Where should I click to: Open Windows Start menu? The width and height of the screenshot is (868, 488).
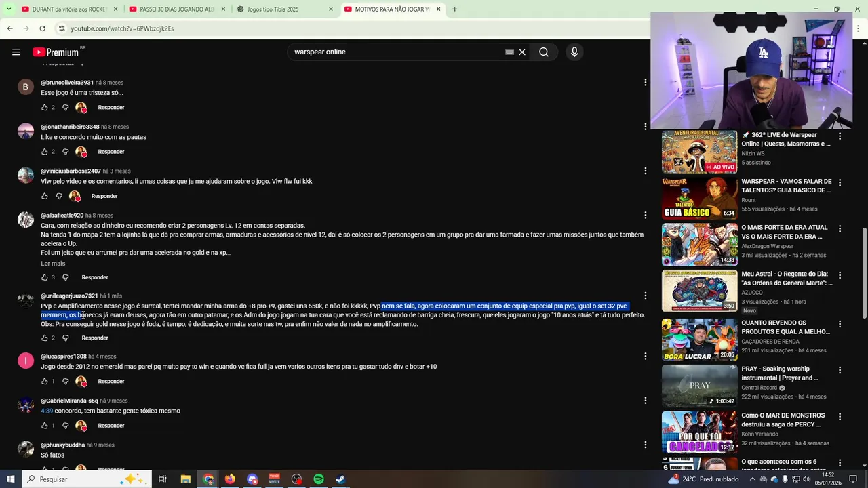(x=11, y=479)
